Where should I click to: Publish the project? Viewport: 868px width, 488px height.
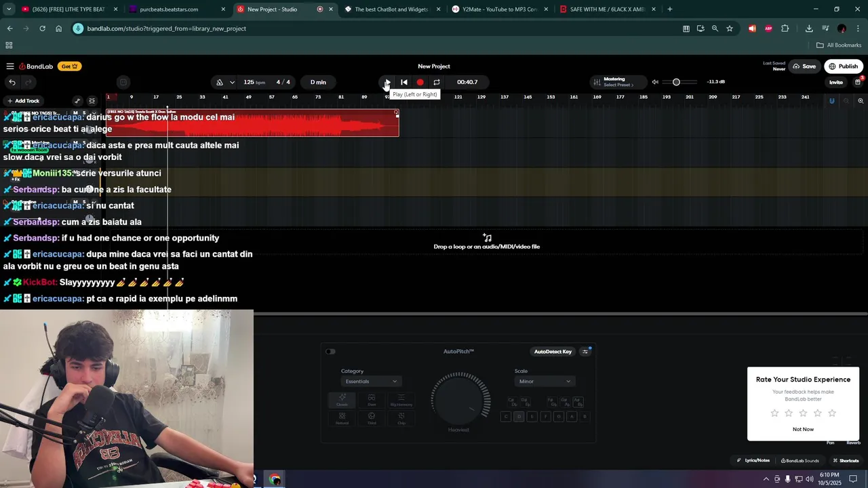point(843,66)
